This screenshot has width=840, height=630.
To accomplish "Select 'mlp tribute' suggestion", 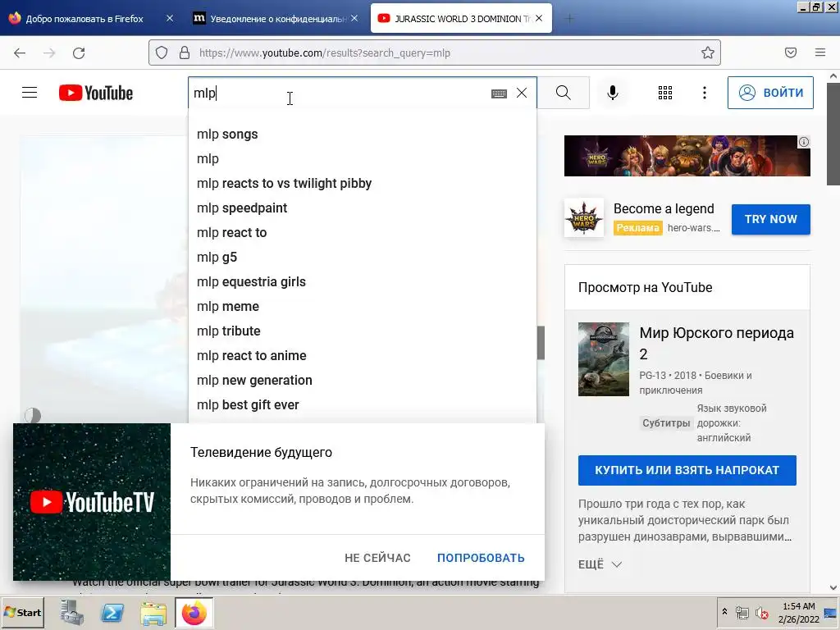I will [x=362, y=331].
